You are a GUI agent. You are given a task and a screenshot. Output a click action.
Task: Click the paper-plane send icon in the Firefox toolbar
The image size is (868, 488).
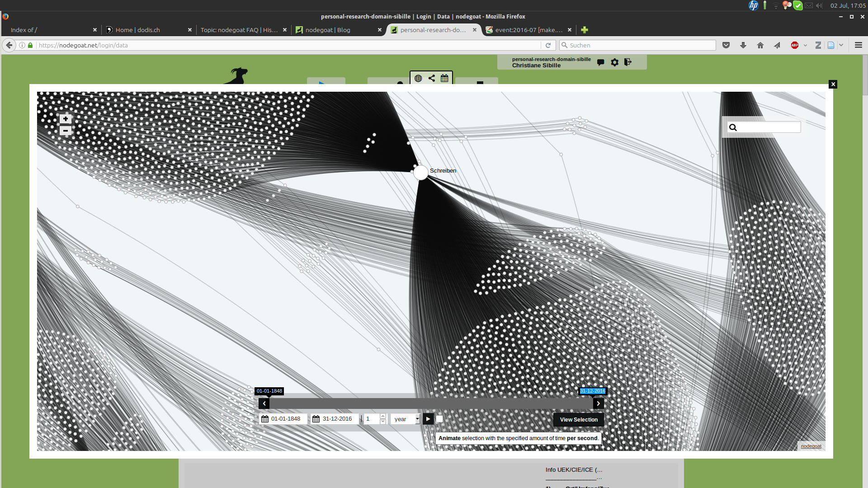pyautogui.click(x=777, y=45)
